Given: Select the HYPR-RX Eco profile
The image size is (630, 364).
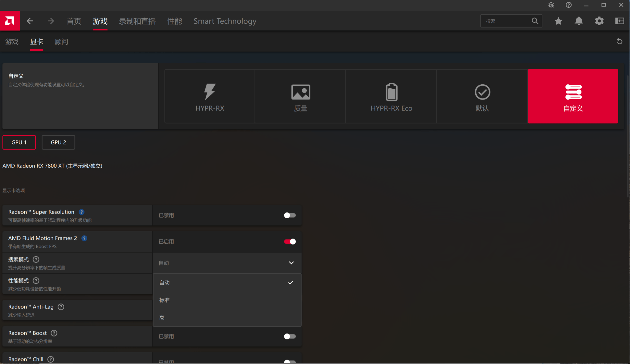Looking at the screenshot, I should coord(391,96).
